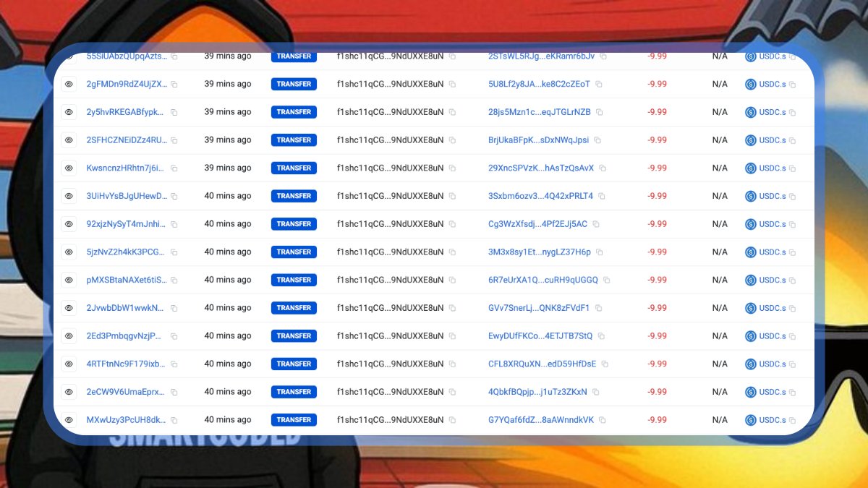Screen dimensions: 868x488
Task: Copy USDC.s token in 3UiHvYsBJgUHewD row
Action: tap(792, 197)
